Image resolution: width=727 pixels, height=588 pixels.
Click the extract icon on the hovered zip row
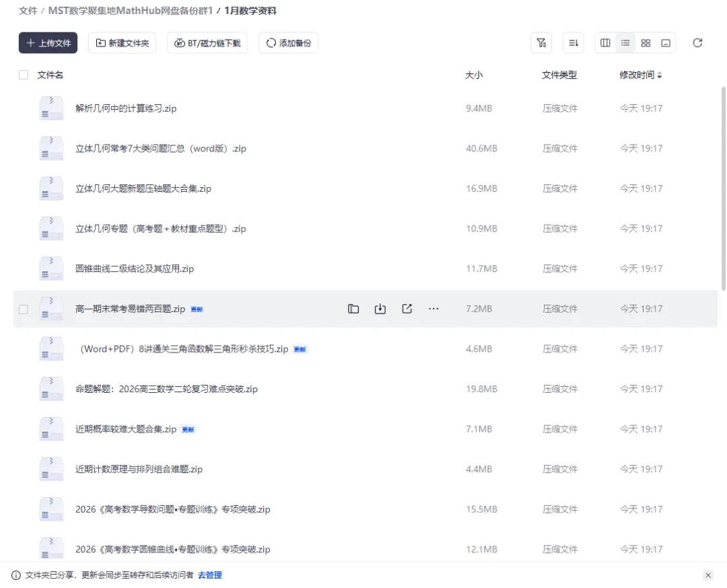[353, 308]
